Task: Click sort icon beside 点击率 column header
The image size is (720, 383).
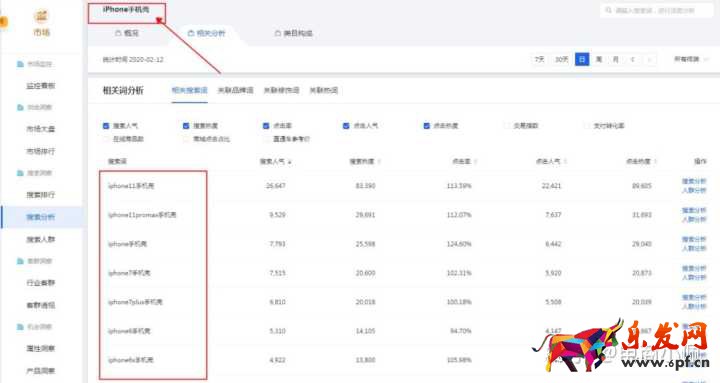Action: [475, 162]
